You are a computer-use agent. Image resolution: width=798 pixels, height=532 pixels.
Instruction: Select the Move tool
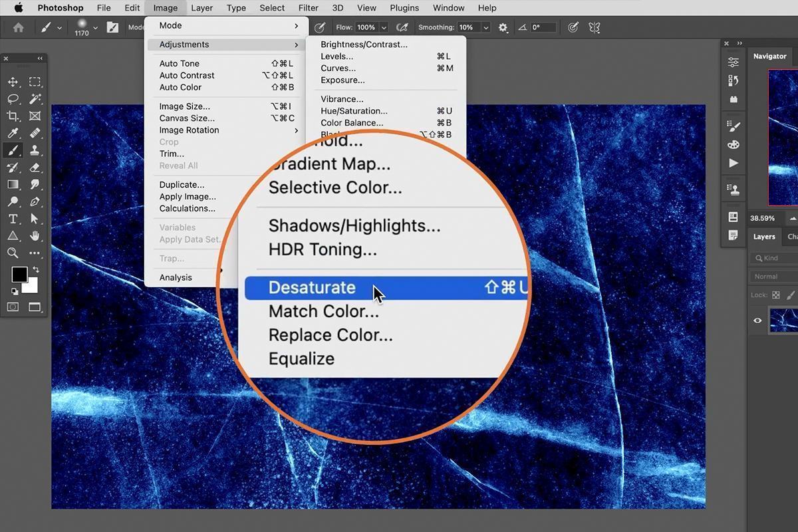click(13, 82)
